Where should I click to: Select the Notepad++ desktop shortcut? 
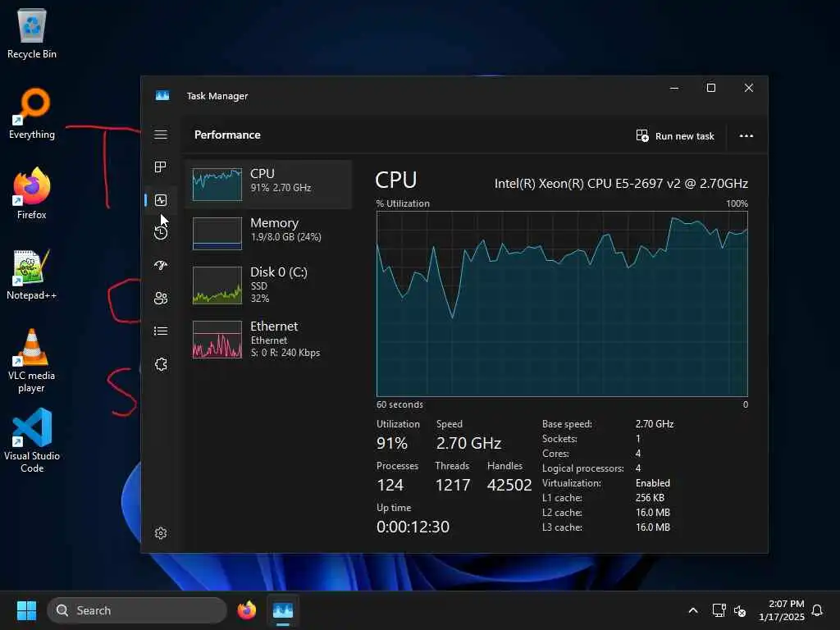coord(32,275)
